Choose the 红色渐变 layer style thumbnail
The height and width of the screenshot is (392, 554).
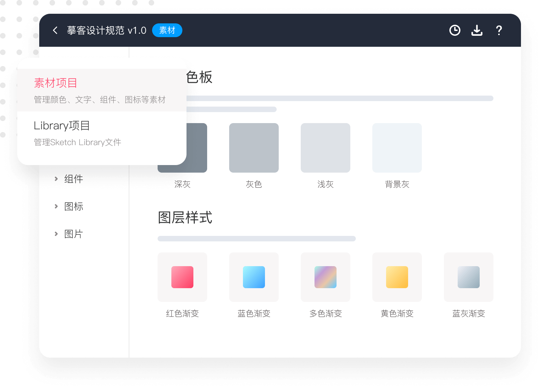tap(182, 277)
